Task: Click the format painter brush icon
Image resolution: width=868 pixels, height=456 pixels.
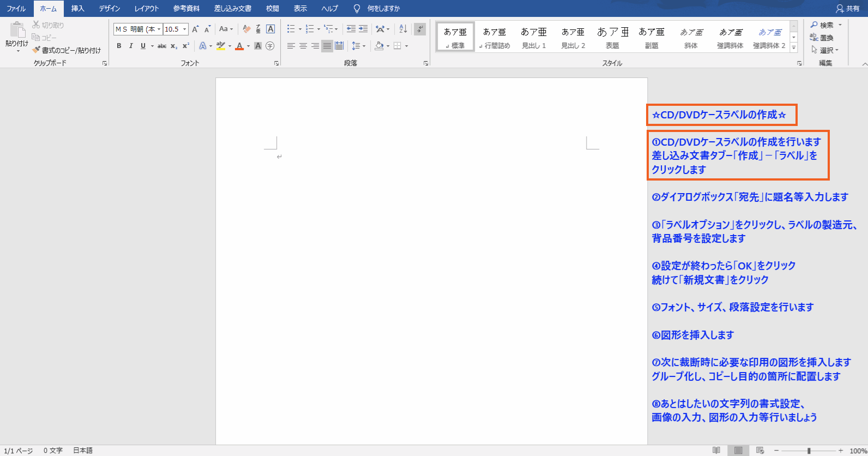Action: pos(37,50)
